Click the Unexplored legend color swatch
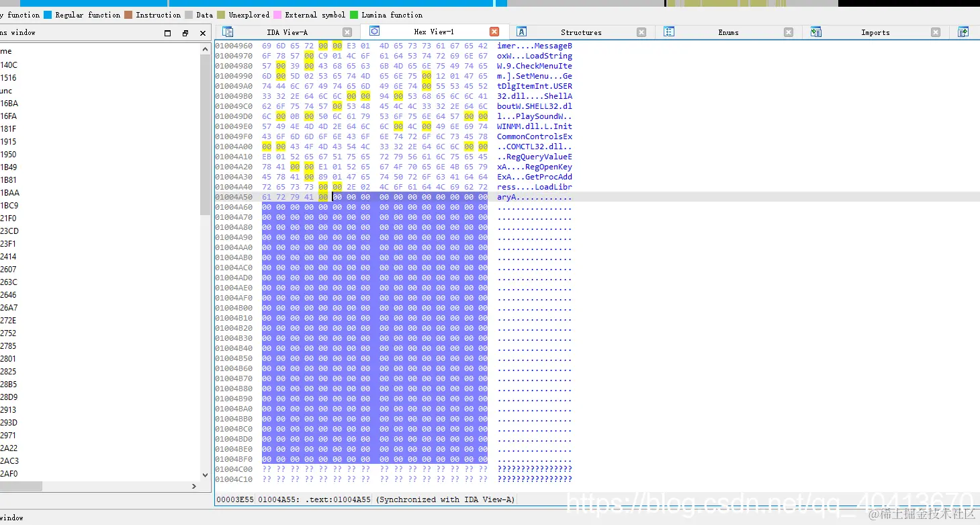 coord(221,15)
